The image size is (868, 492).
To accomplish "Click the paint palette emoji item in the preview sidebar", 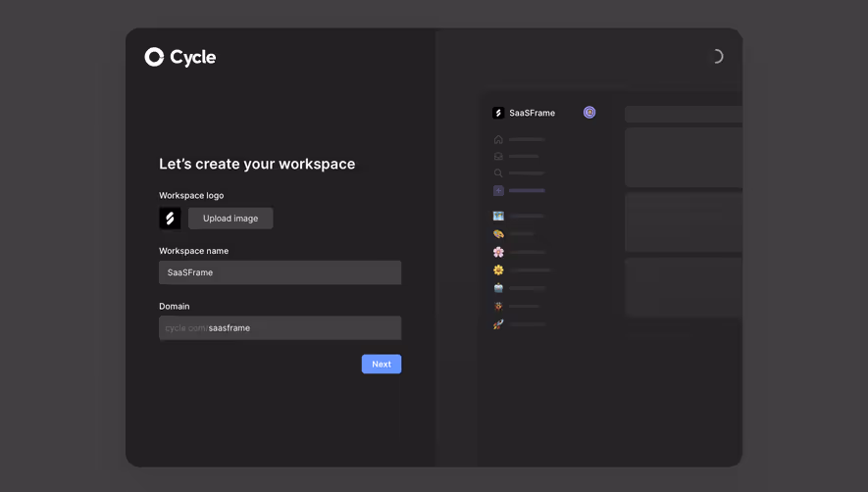I will 498,234.
